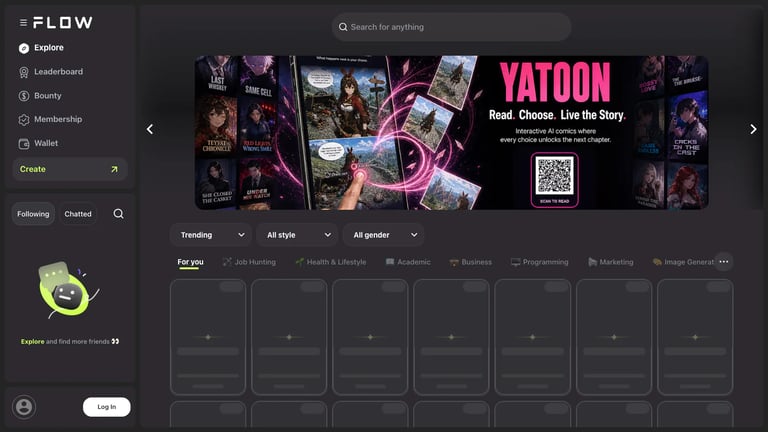768x432 pixels.
Task: Select the Image Generation category tab
Action: pyautogui.click(x=683, y=262)
